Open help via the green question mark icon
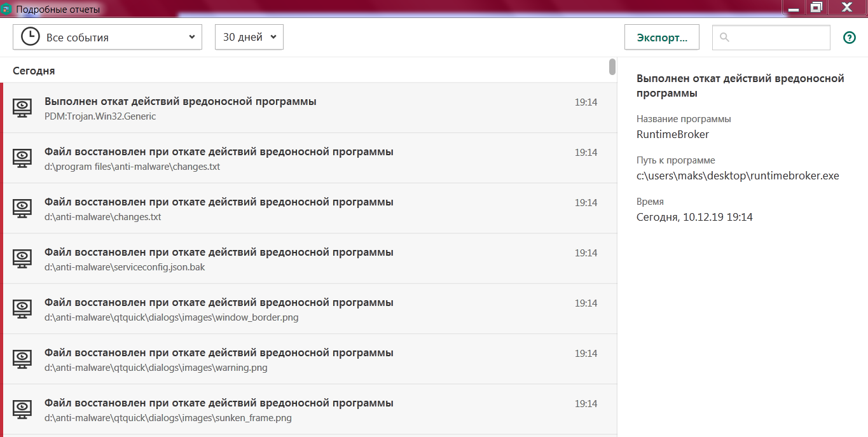 click(x=850, y=38)
